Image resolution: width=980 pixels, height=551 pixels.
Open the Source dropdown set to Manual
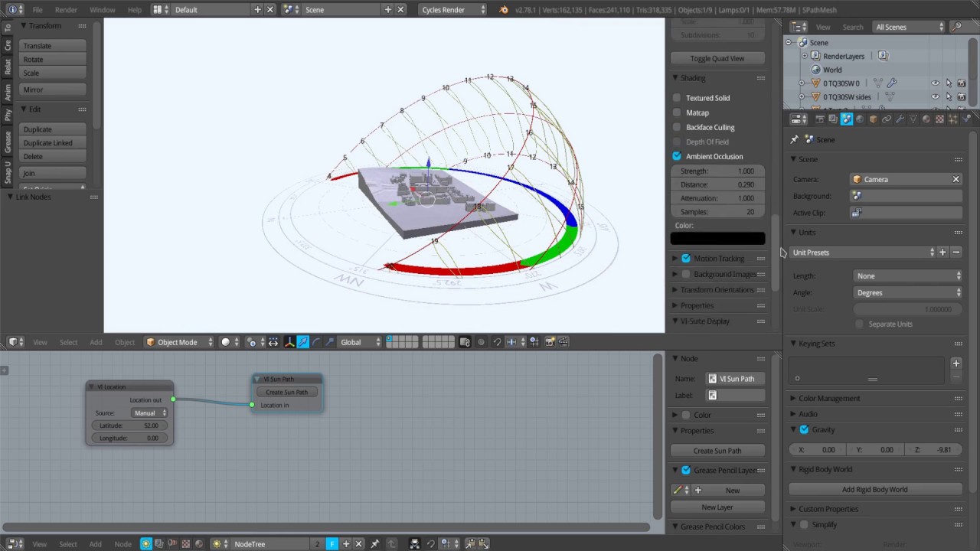coord(149,413)
